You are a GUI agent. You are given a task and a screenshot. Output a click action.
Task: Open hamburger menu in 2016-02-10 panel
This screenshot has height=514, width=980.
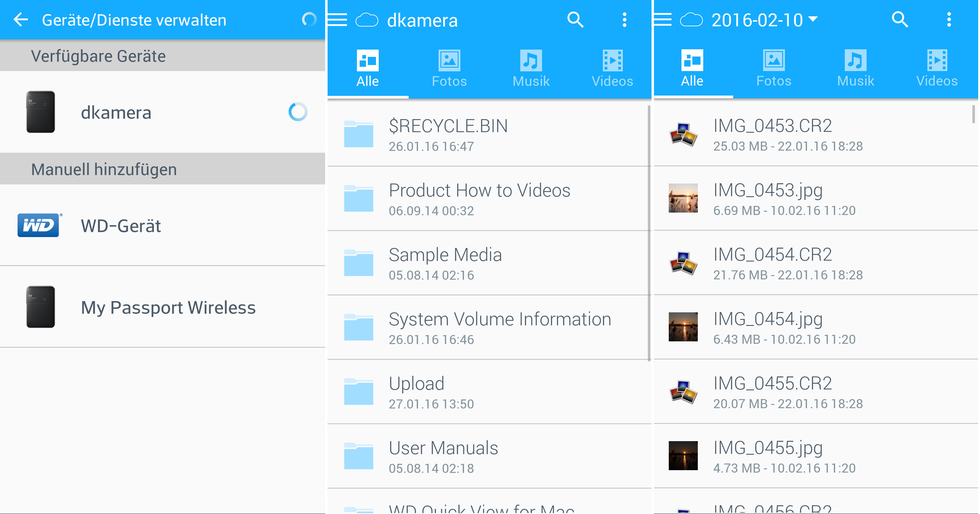(x=663, y=20)
